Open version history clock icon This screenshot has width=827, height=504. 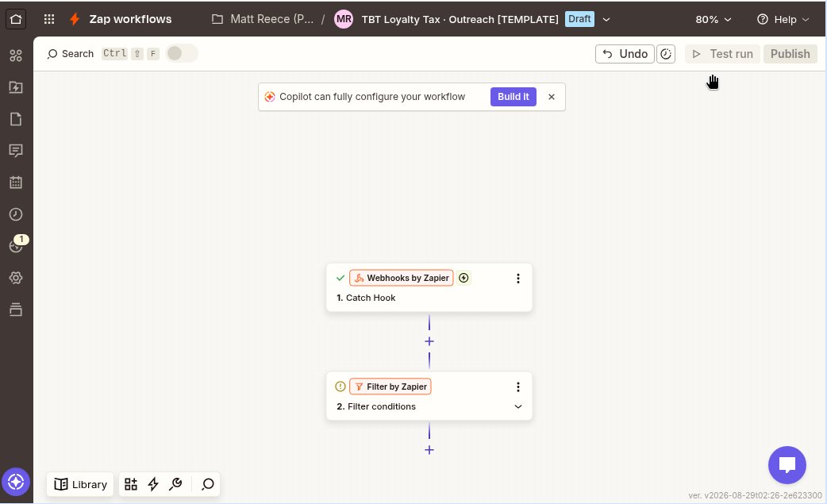[x=666, y=54]
